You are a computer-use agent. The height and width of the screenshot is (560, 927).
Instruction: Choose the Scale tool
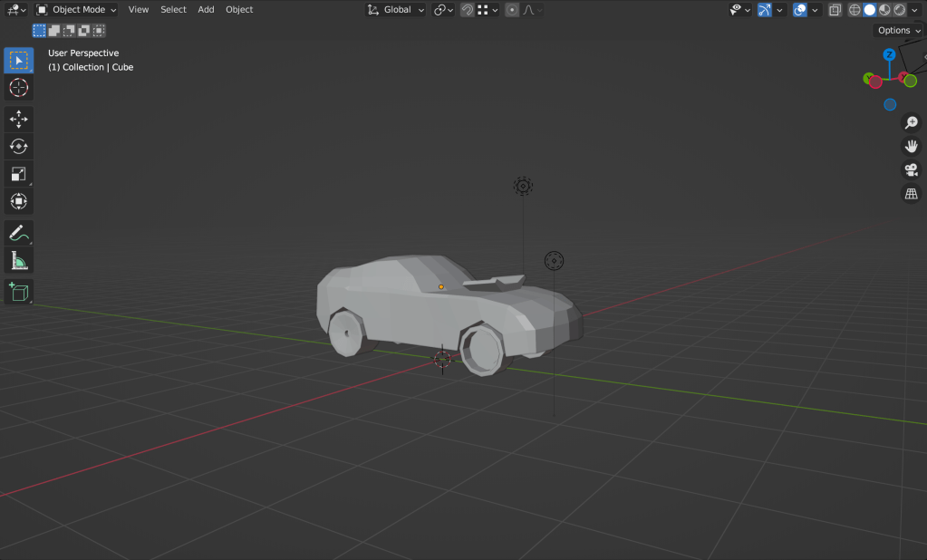18,174
